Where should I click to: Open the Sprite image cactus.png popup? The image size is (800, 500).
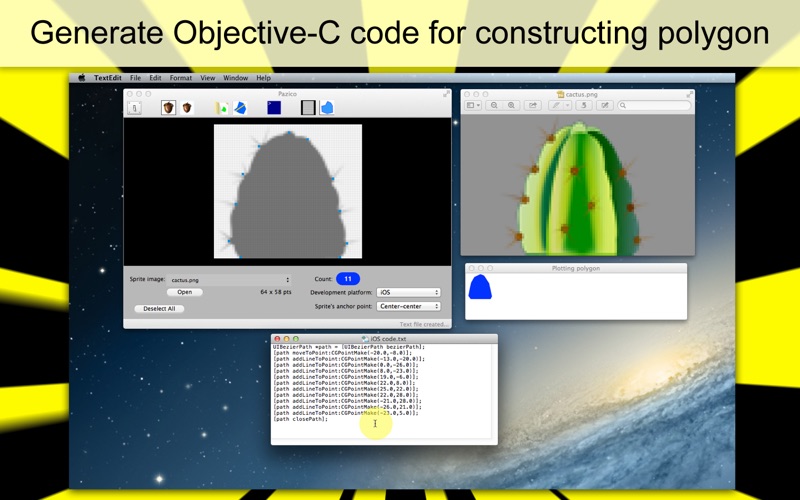[x=230, y=280]
